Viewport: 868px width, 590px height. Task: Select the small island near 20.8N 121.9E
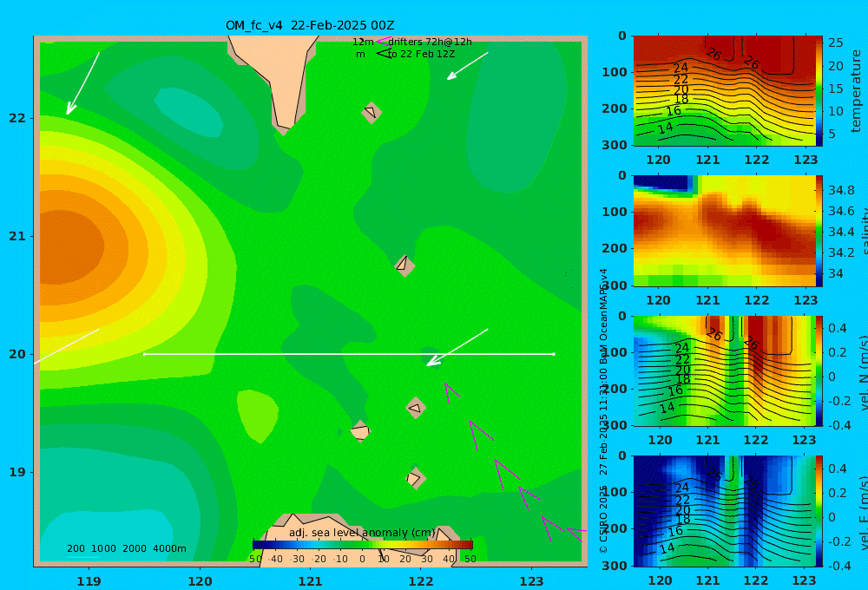(404, 265)
